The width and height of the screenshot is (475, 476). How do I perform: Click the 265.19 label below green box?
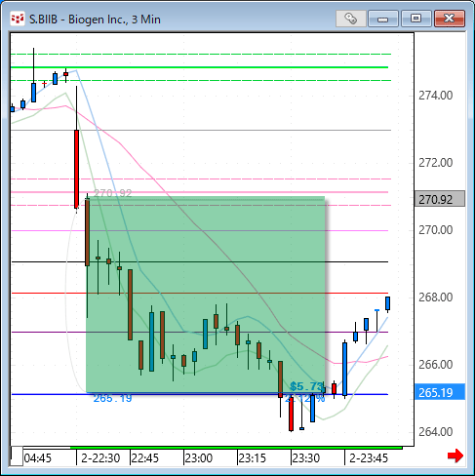point(112,398)
